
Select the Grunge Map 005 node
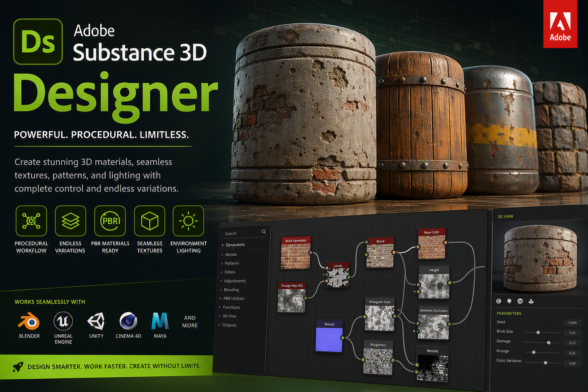(x=292, y=297)
